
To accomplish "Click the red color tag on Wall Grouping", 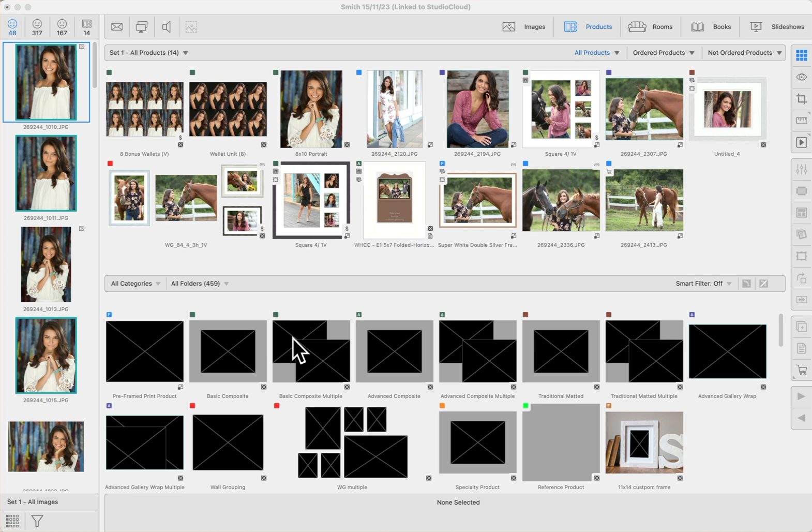I will point(192,406).
